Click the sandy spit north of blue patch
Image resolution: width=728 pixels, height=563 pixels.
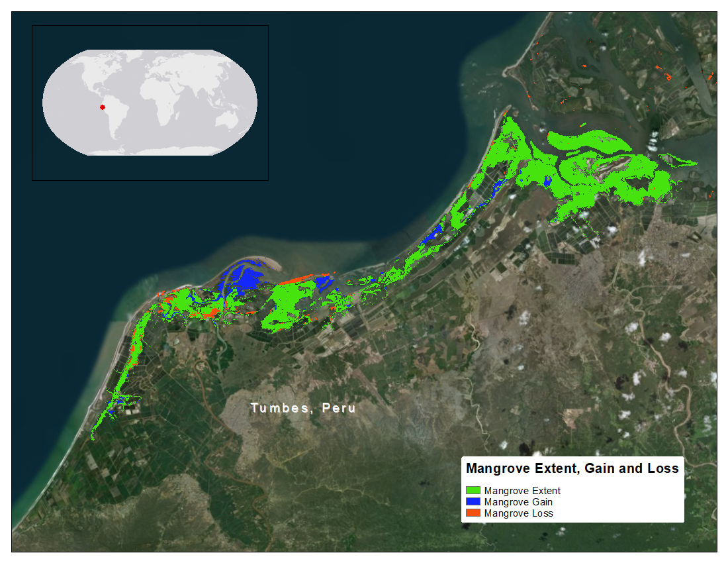click(x=265, y=262)
